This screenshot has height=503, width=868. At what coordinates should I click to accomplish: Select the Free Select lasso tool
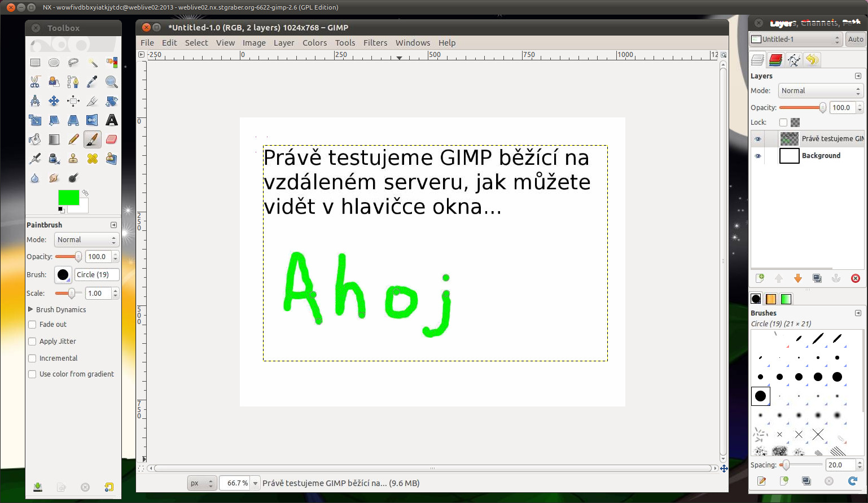click(73, 63)
